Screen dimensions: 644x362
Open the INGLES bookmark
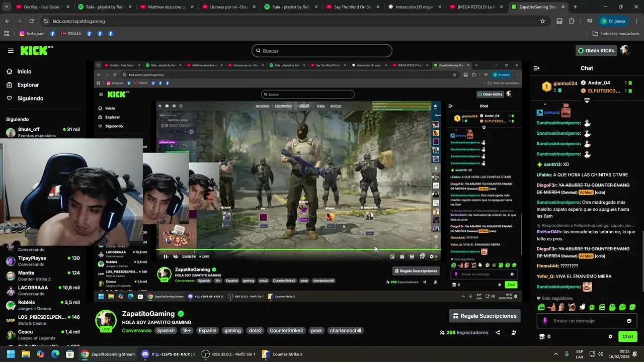pos(70,34)
